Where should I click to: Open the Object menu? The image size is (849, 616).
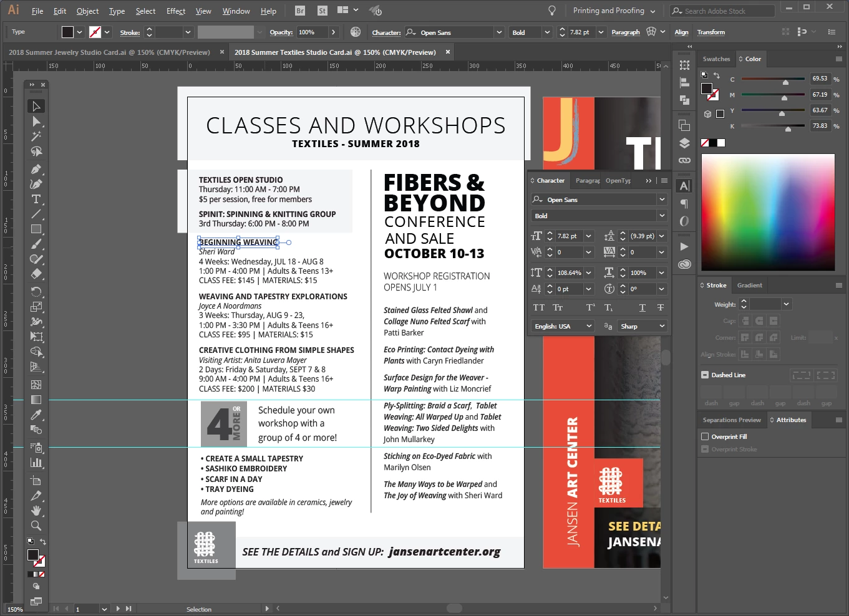(87, 11)
